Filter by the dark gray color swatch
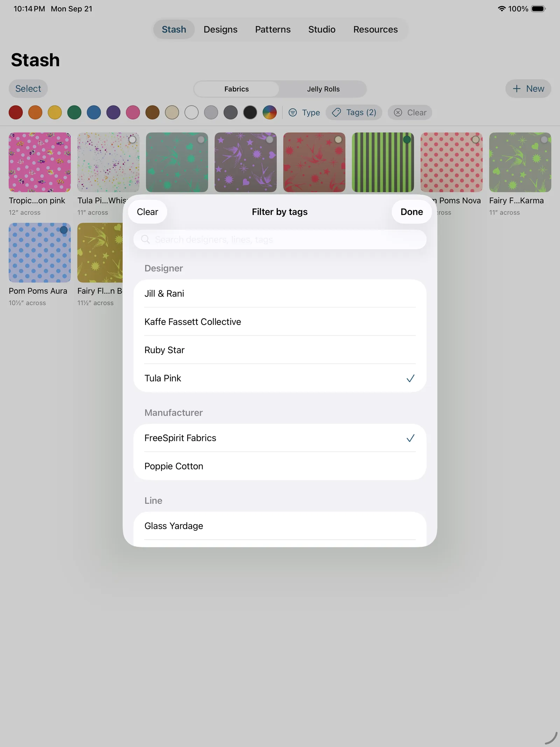 click(231, 112)
